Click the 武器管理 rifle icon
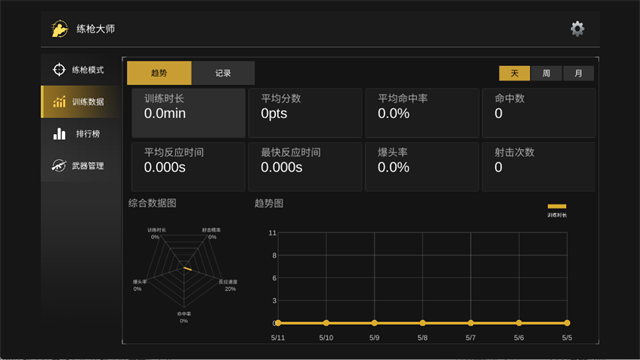 (59, 165)
